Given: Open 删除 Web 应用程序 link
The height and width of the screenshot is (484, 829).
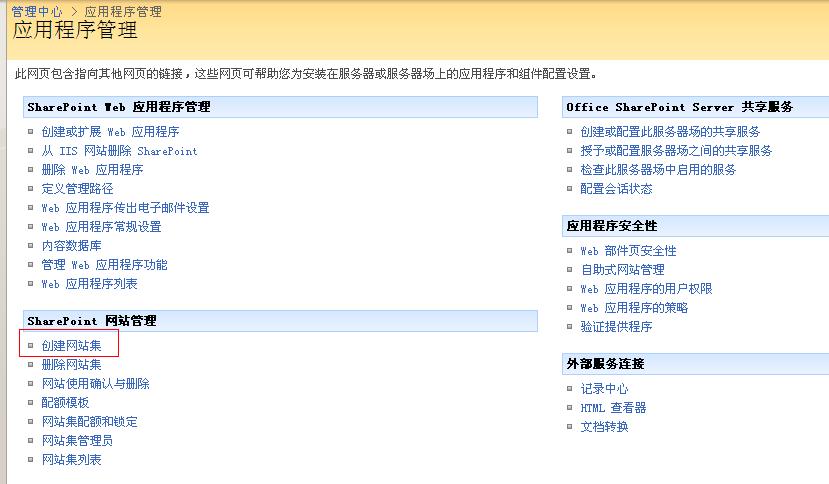Looking at the screenshot, I should point(92,170).
